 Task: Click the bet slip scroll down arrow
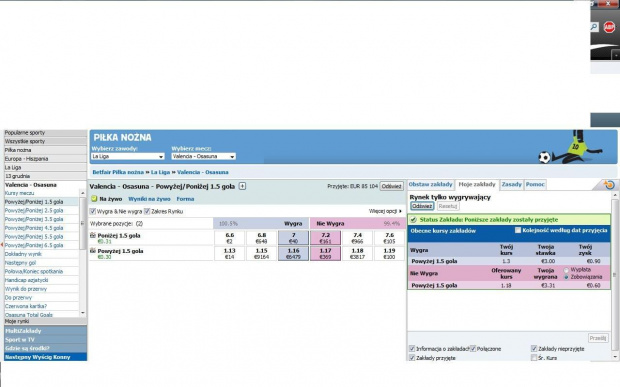click(615, 357)
